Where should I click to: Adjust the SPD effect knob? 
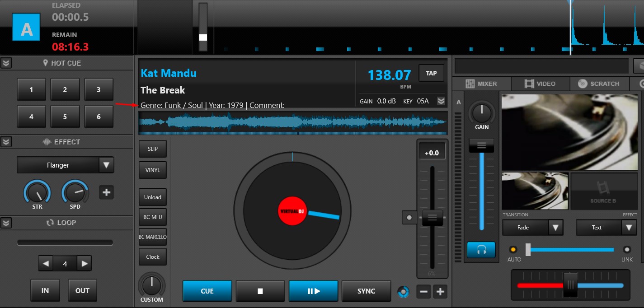(x=75, y=193)
